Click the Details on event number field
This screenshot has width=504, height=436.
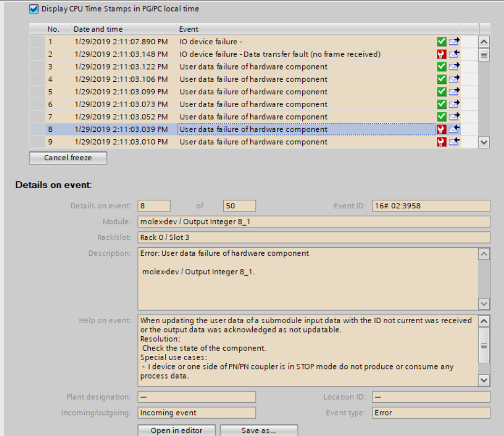click(154, 206)
